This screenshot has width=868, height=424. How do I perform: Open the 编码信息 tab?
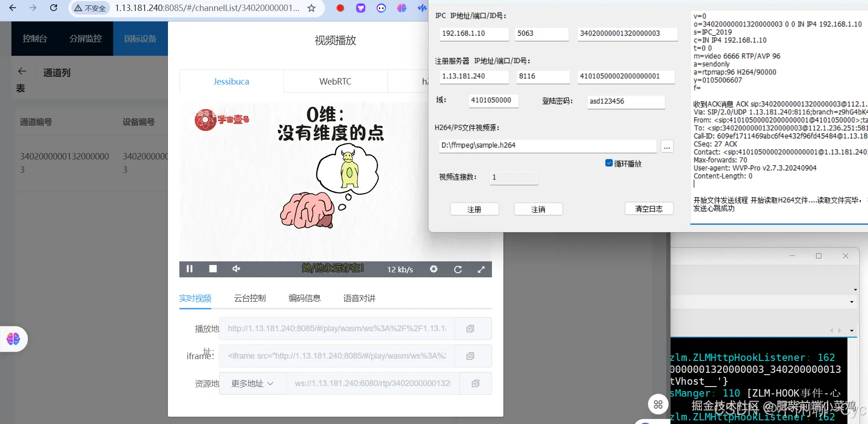(305, 298)
